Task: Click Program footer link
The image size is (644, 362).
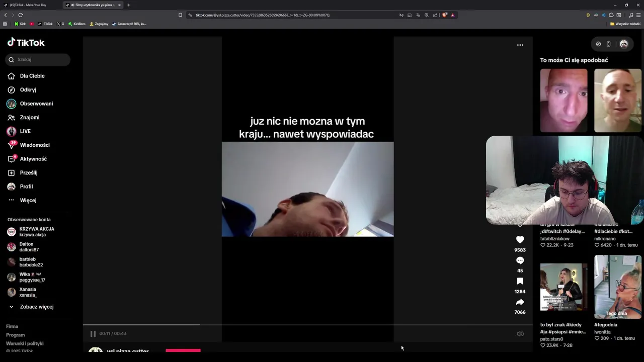Action: click(x=15, y=335)
